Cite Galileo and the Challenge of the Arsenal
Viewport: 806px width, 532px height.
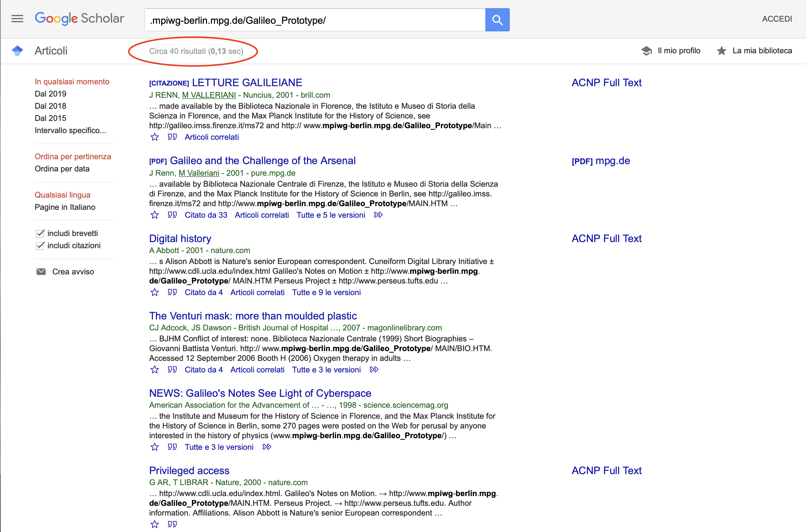coord(172,215)
